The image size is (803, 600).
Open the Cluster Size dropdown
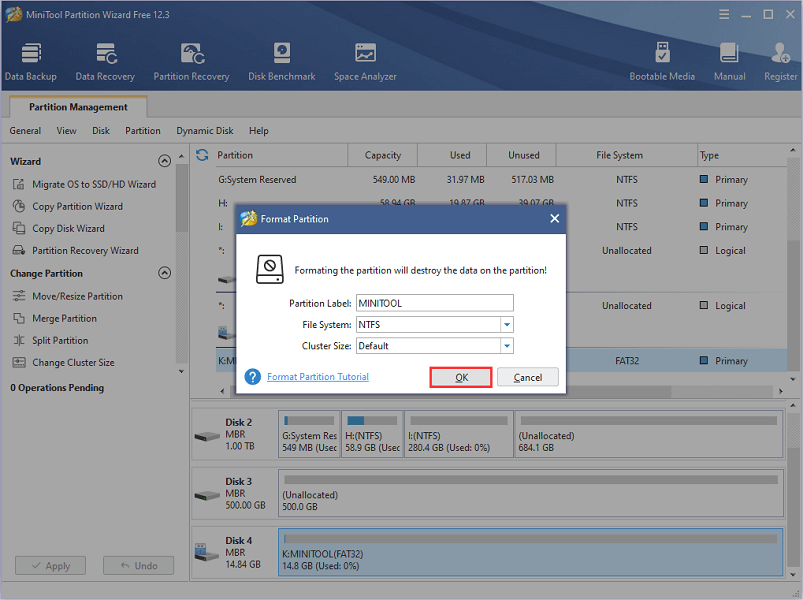click(x=506, y=346)
